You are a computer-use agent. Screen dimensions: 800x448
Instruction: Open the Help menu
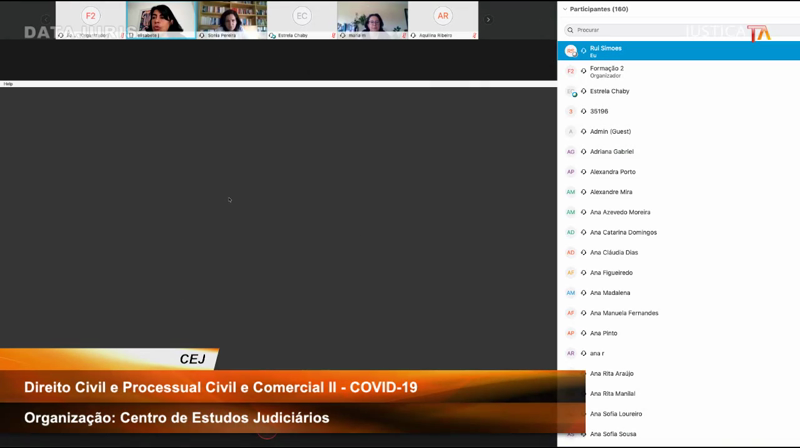(8, 84)
